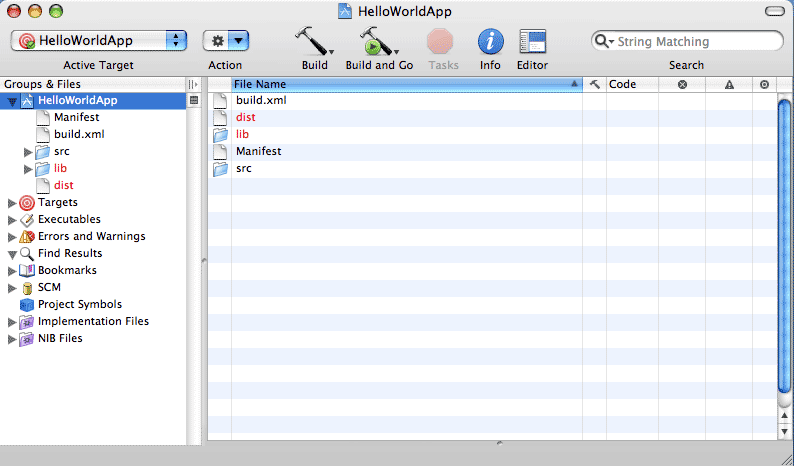The image size is (794, 466).
Task: Select NIB Files smart group
Action: pyautogui.click(x=60, y=338)
